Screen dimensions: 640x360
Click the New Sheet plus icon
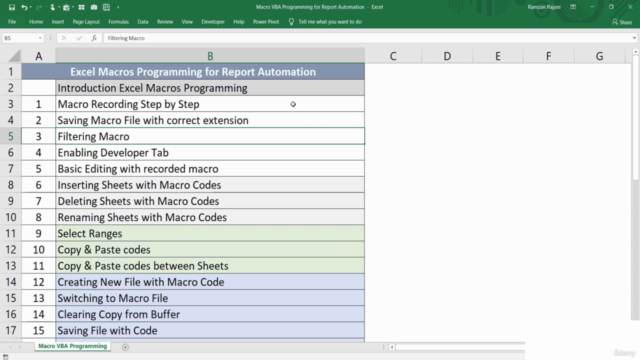tap(125, 347)
